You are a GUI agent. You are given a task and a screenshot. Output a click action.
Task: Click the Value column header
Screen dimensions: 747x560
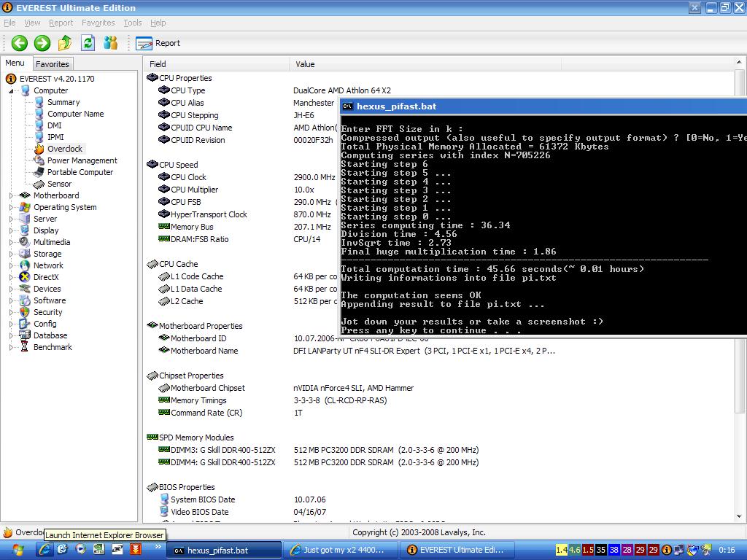(425, 64)
